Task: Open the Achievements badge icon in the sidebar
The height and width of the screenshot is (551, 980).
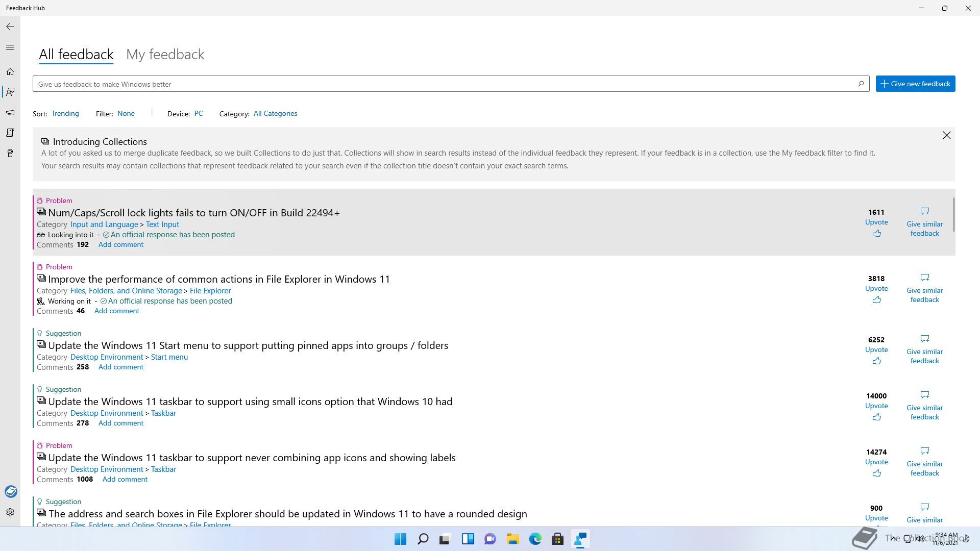Action: tap(10, 153)
